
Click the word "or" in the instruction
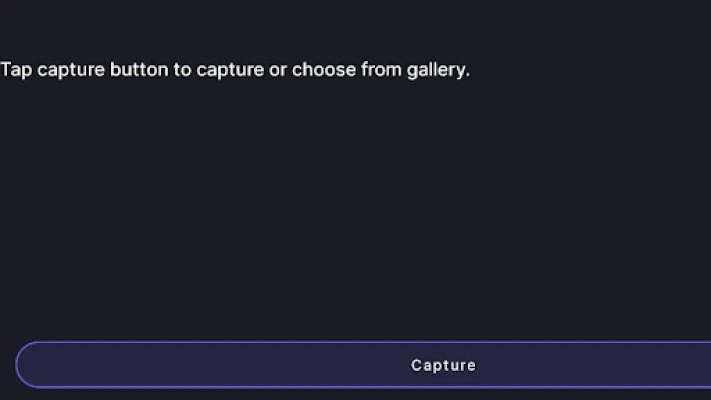pyautogui.click(x=277, y=70)
